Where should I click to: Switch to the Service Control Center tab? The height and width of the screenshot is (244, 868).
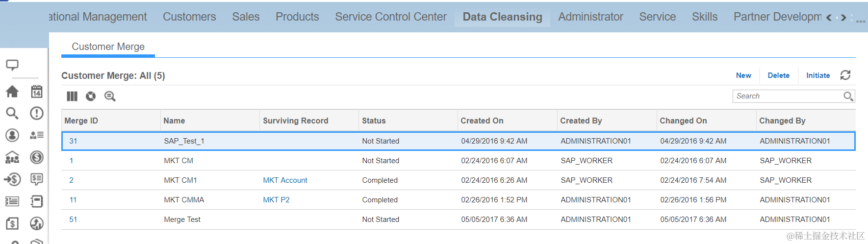pyautogui.click(x=391, y=17)
